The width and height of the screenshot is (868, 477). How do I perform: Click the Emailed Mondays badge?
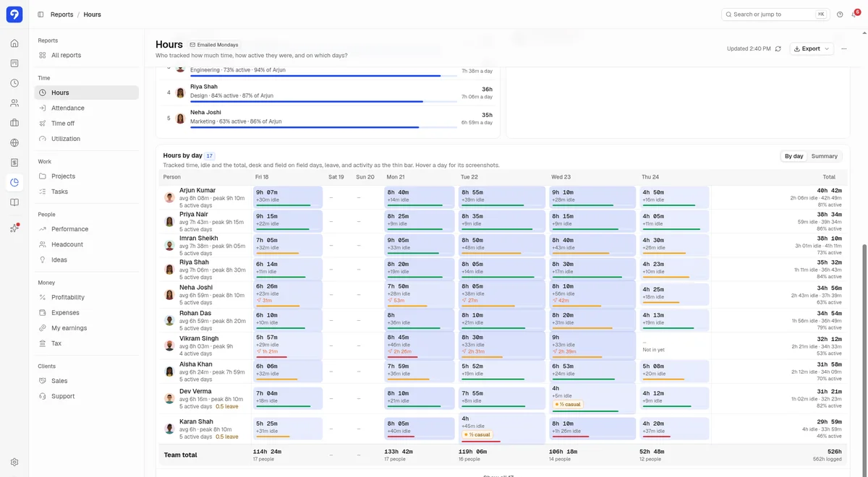[x=214, y=45]
